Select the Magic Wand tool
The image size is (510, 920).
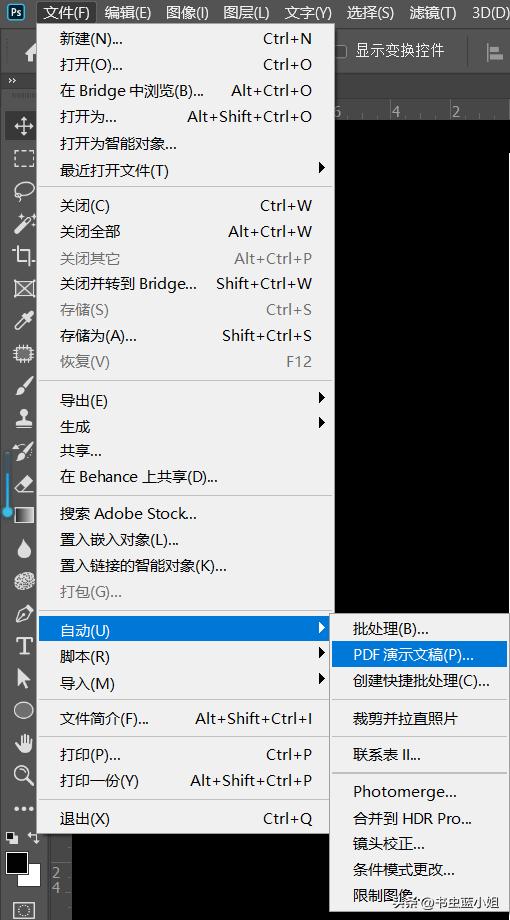pos(23,224)
